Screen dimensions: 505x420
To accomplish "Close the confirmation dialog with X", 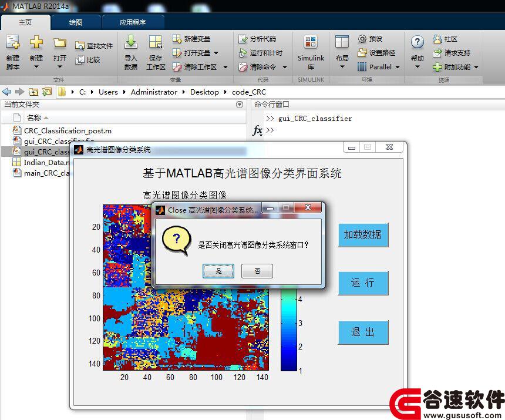I will point(308,207).
